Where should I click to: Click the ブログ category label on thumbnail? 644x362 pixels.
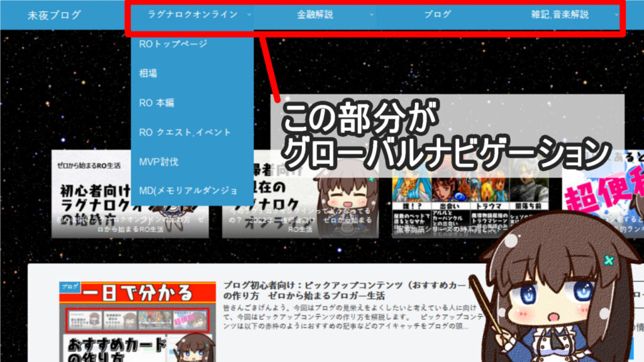pos(70,287)
